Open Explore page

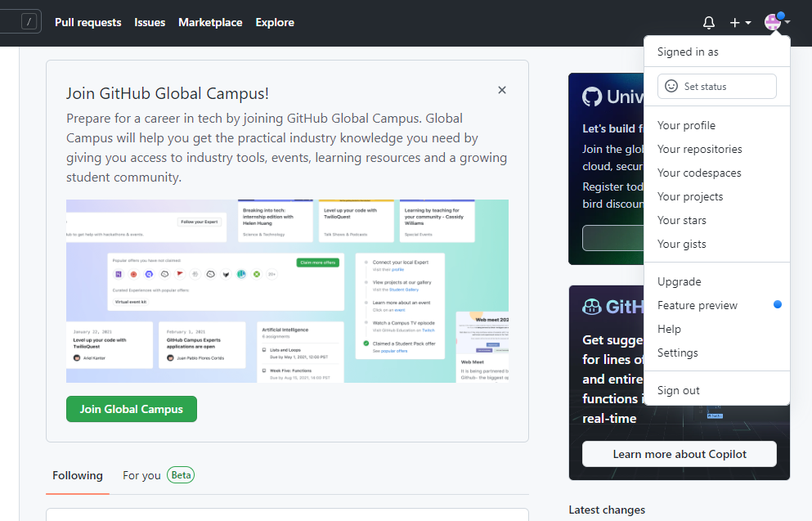click(275, 22)
